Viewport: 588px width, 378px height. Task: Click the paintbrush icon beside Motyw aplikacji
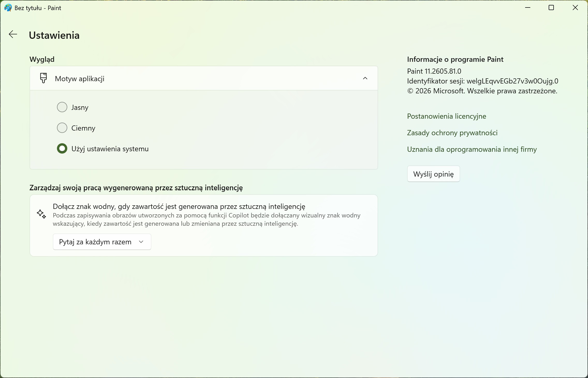point(43,78)
